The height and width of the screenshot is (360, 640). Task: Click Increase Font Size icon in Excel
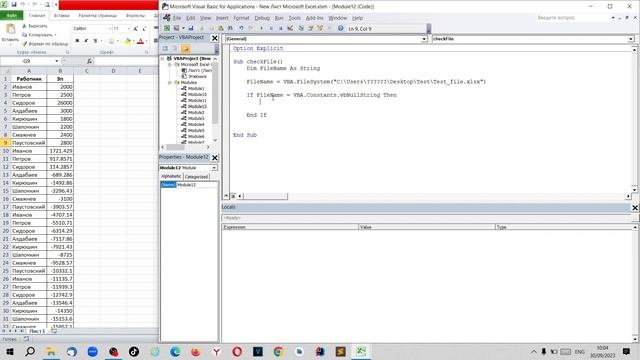[135, 29]
